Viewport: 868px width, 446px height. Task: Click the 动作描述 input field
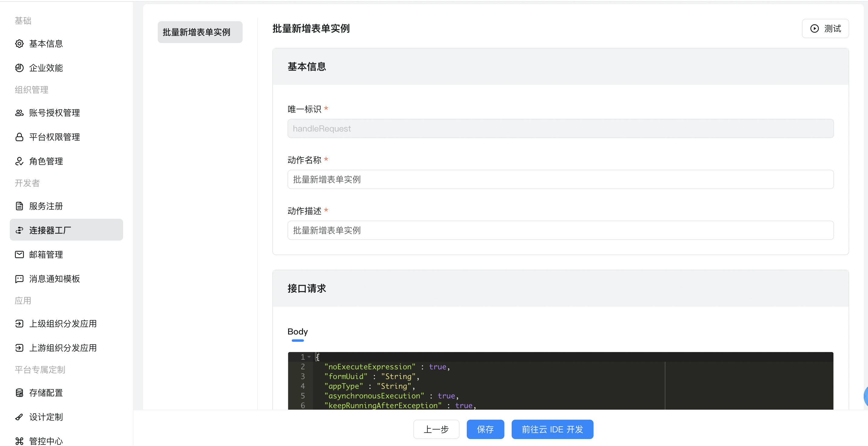[x=560, y=230]
